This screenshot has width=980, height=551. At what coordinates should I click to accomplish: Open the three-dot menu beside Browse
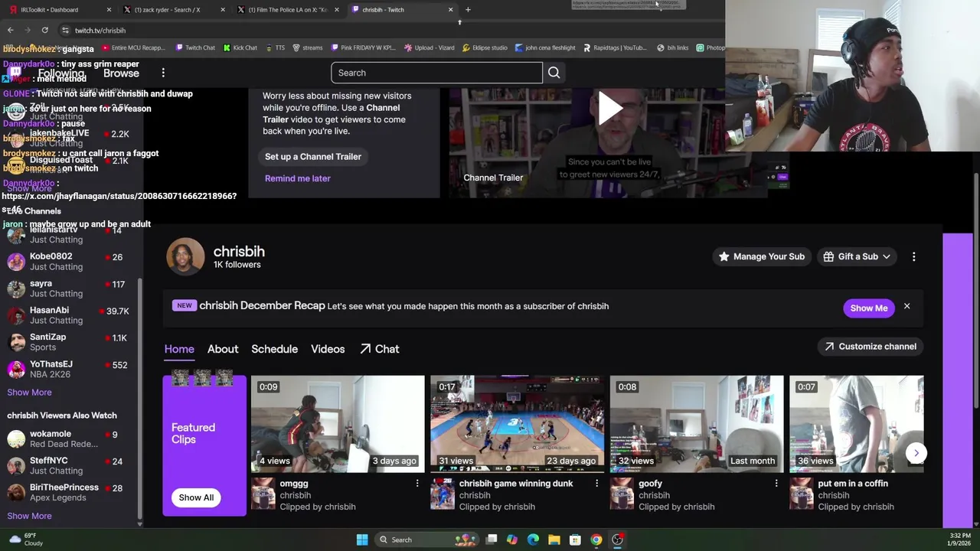(163, 73)
